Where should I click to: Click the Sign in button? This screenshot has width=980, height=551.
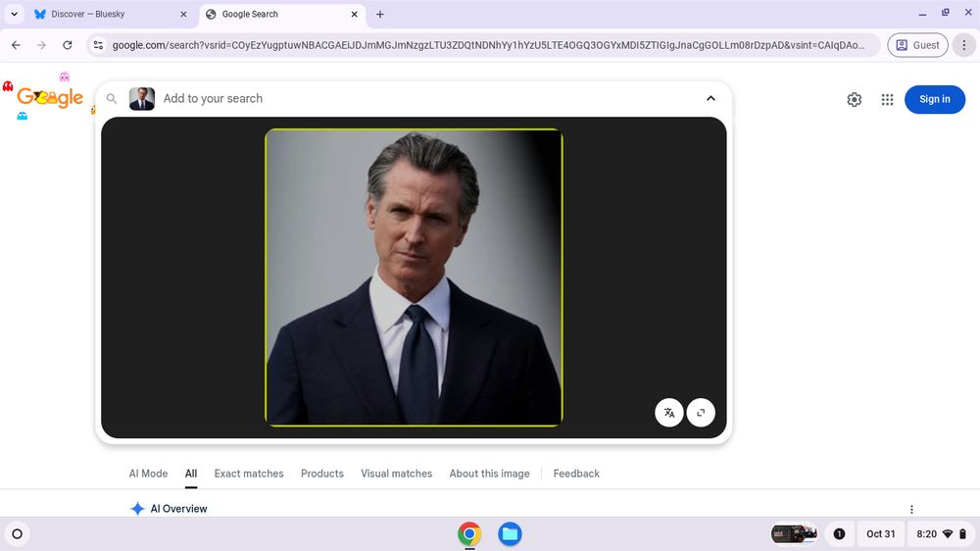(934, 99)
